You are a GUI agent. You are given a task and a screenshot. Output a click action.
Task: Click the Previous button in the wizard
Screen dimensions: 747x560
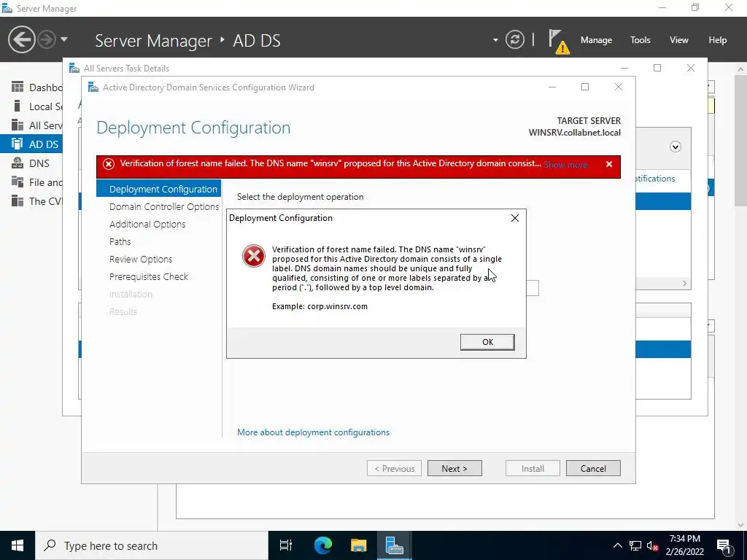pos(394,469)
